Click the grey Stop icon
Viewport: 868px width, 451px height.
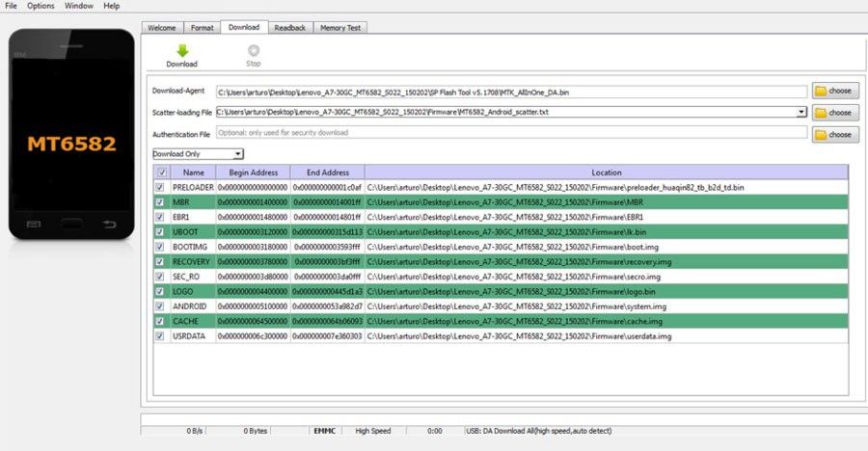[x=254, y=51]
